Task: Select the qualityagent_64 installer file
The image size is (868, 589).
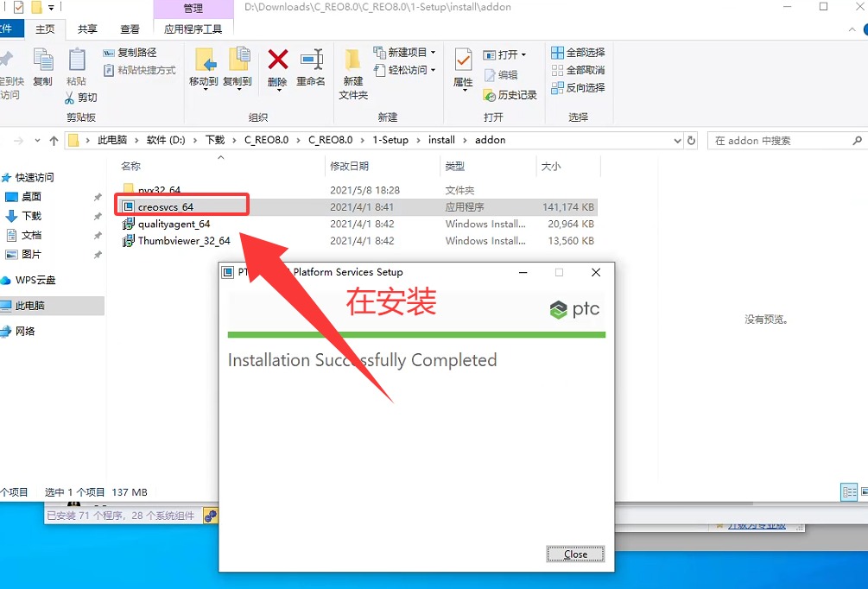Action: point(174,224)
